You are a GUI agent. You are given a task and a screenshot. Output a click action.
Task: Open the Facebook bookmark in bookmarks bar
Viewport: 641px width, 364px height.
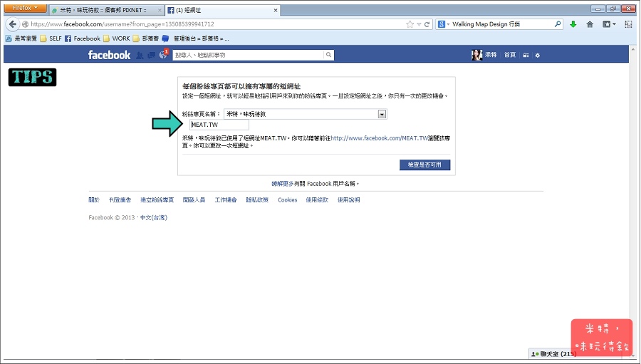pos(83,38)
